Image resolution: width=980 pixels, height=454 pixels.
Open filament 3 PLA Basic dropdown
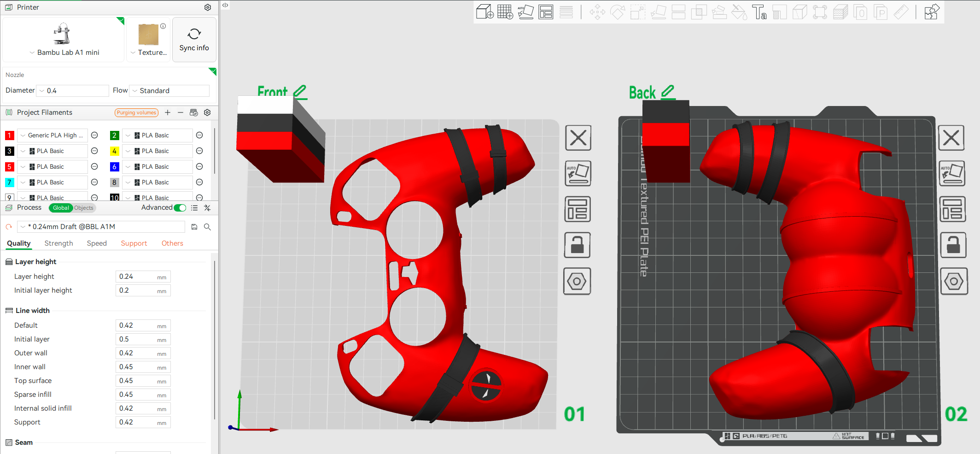coord(52,151)
